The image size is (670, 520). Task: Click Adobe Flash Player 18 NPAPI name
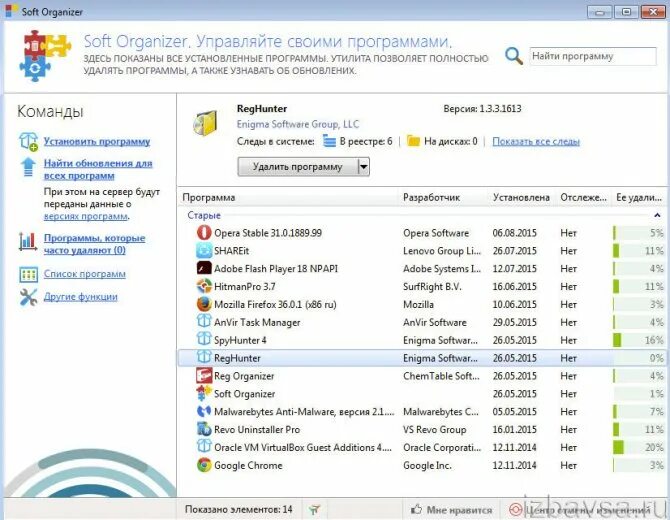click(x=276, y=269)
